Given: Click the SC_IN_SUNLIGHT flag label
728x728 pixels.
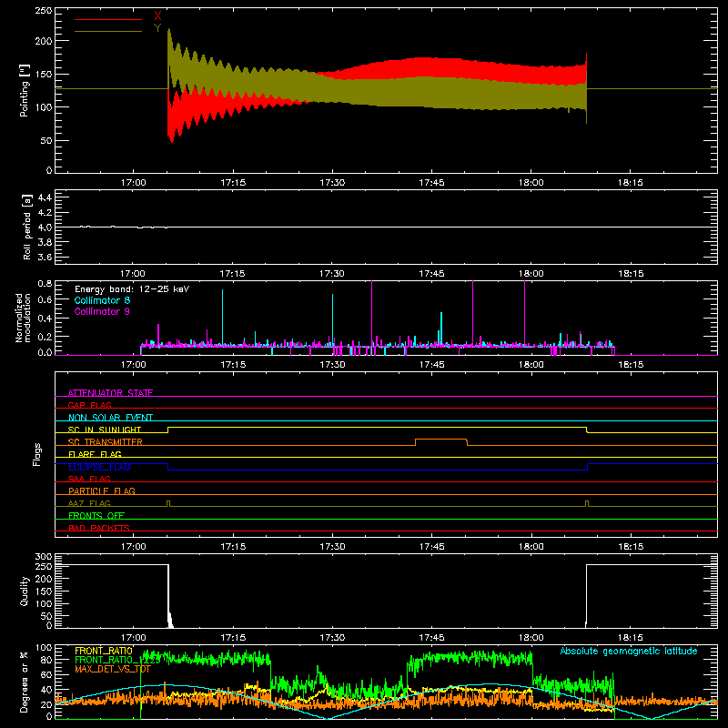Looking at the screenshot, I should click(x=105, y=430).
